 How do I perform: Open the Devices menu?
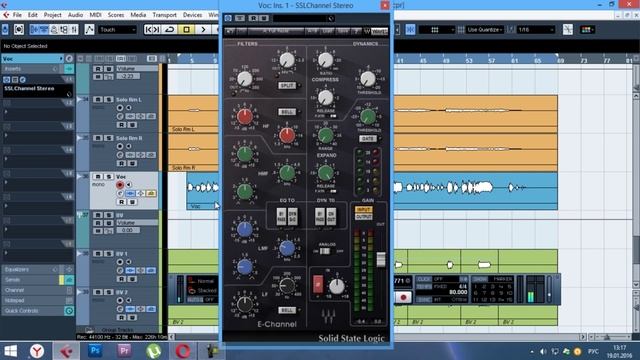[x=192, y=15]
